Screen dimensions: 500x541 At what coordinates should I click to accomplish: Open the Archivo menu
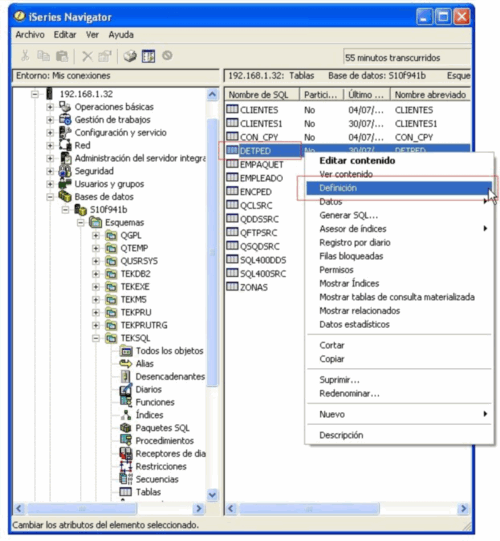(x=30, y=35)
